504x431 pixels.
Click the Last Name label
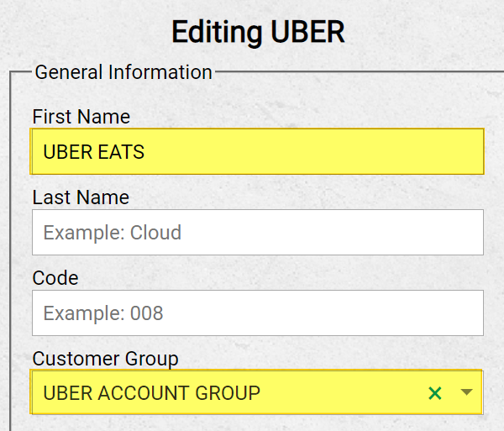[x=81, y=197]
